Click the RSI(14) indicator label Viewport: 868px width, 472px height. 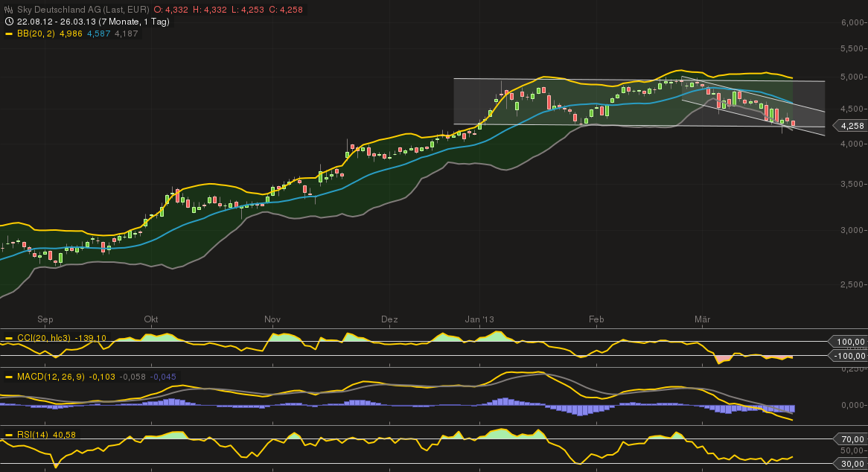33,435
